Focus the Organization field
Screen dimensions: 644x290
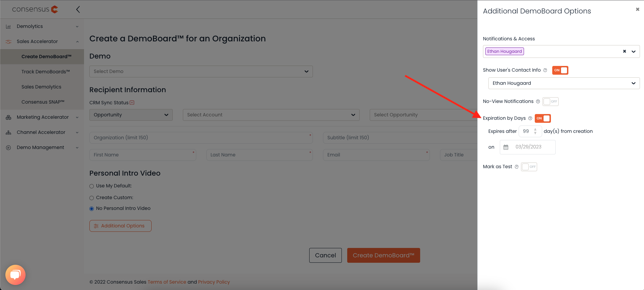201,138
